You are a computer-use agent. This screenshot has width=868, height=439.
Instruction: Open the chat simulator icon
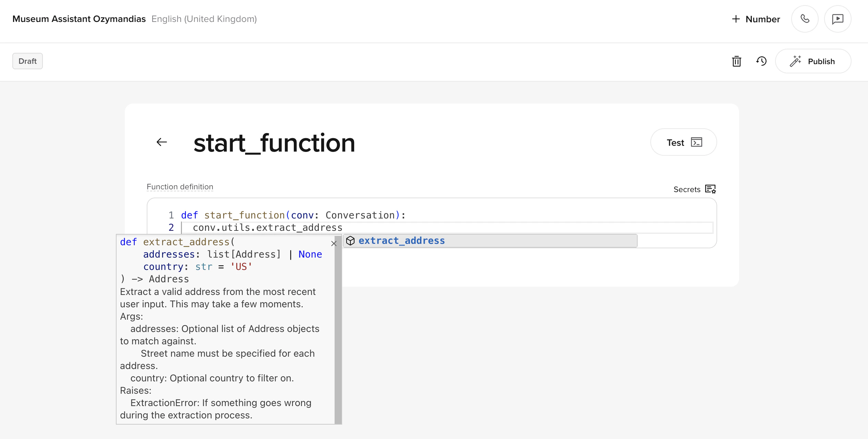pyautogui.click(x=838, y=19)
